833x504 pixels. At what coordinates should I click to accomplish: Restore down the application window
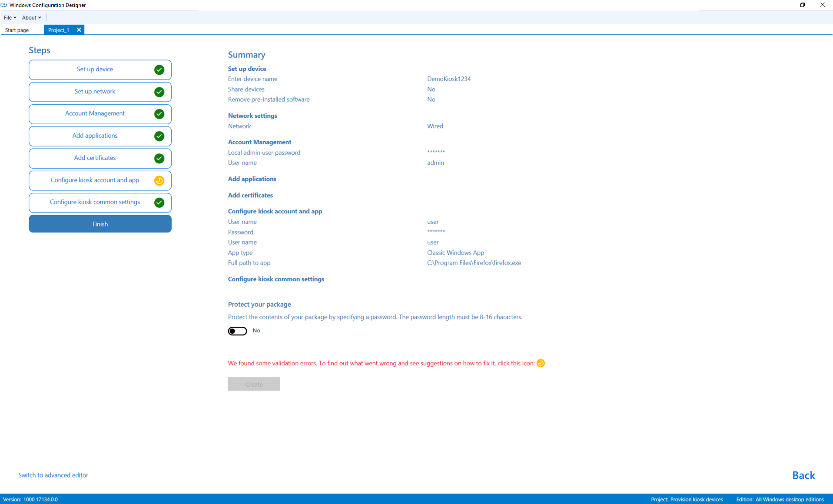(803, 5)
